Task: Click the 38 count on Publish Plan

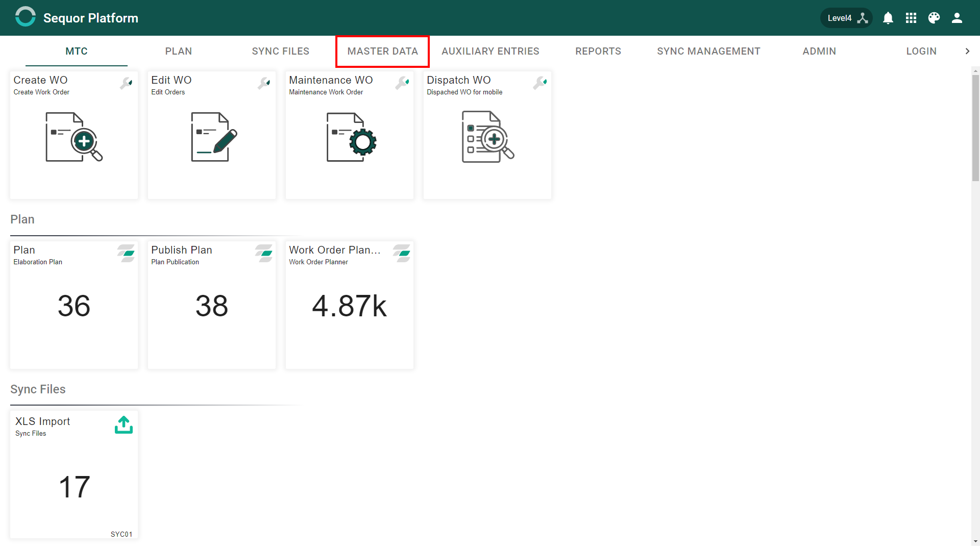Action: [x=212, y=306]
